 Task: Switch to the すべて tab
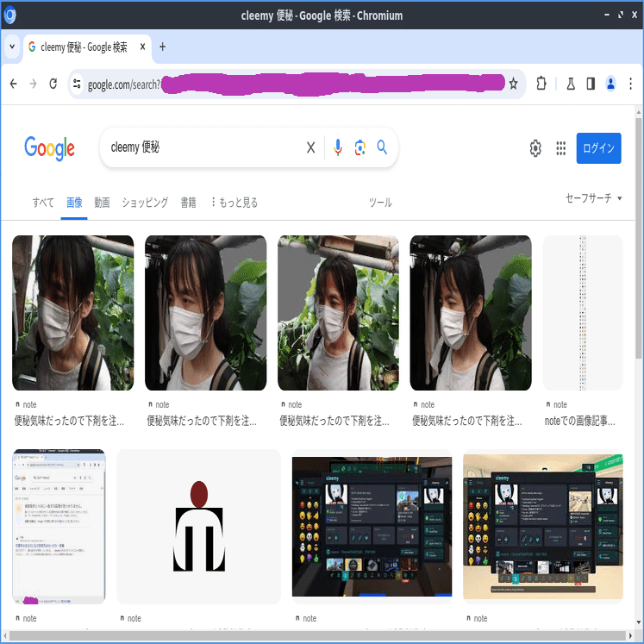43,203
